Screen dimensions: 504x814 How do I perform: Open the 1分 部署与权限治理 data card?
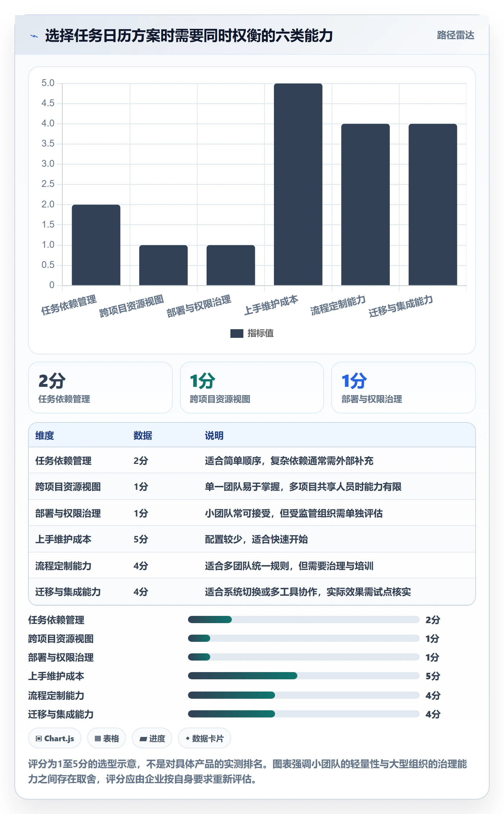pyautogui.click(x=404, y=388)
